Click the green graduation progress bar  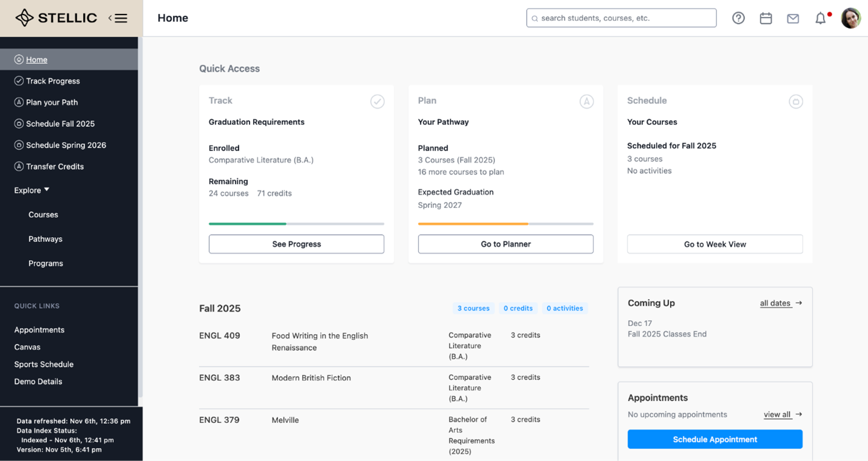click(248, 224)
